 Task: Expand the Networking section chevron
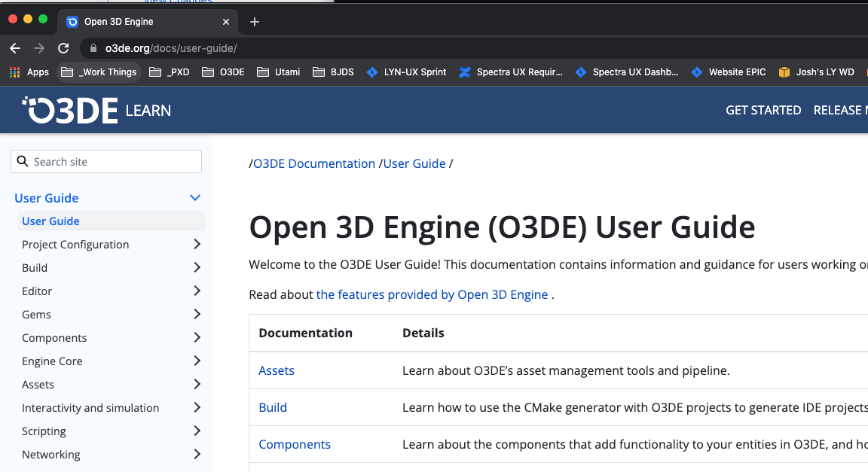197,454
